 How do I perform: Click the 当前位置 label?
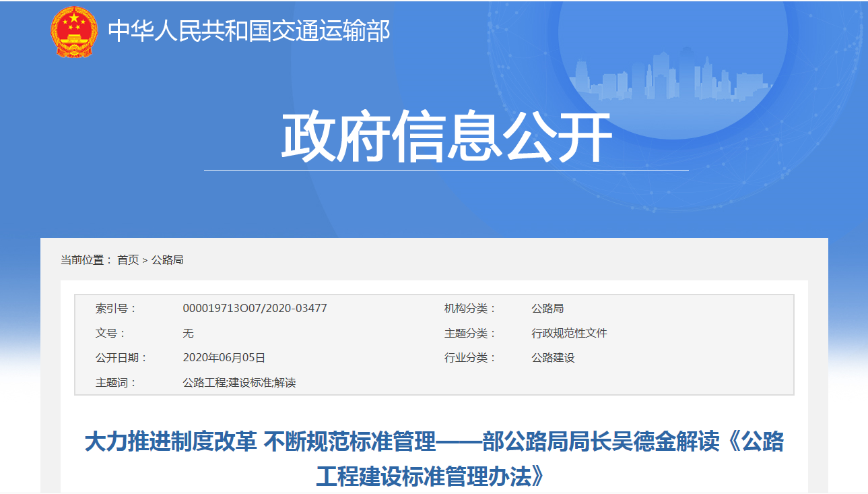86,260
